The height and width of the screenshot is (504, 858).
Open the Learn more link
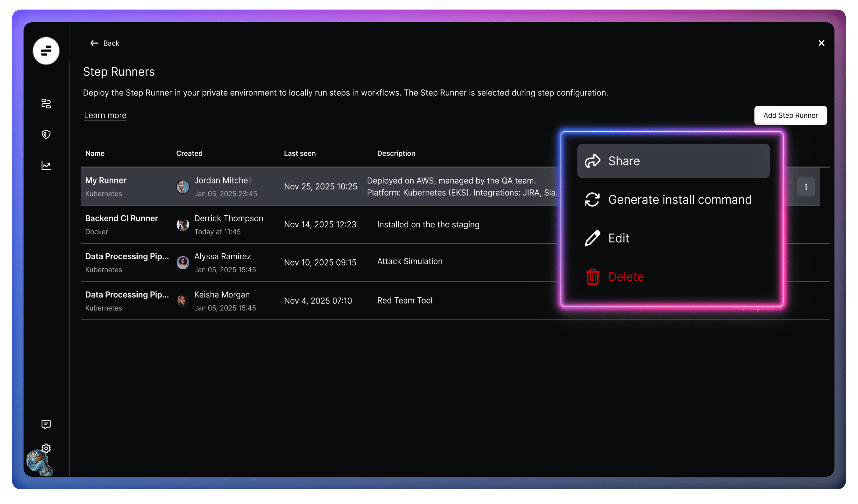click(105, 115)
